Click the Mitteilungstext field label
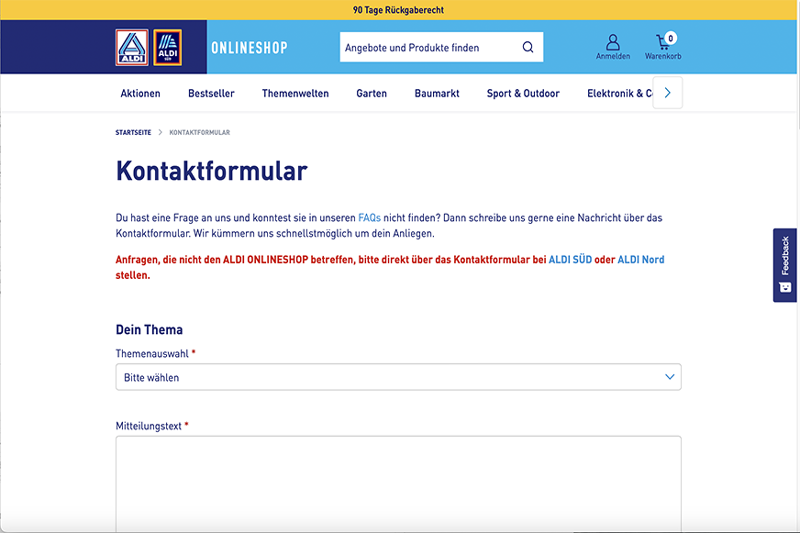 point(148,426)
